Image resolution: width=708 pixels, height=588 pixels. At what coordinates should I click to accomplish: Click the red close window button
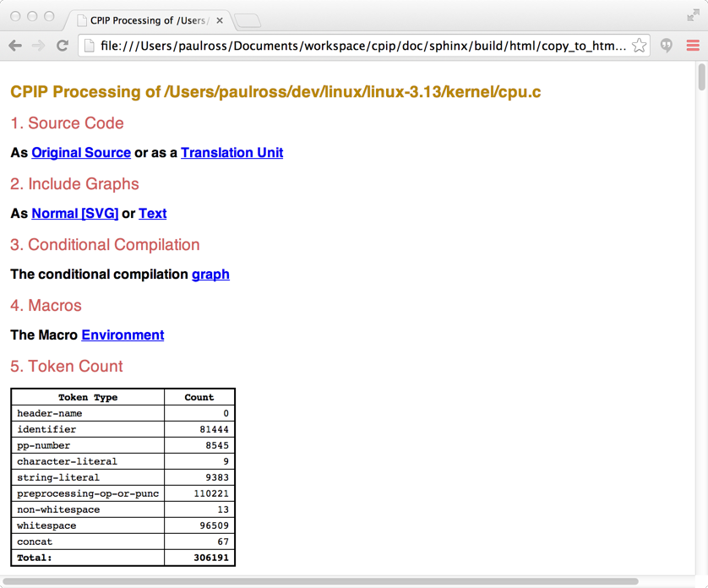[x=15, y=16]
